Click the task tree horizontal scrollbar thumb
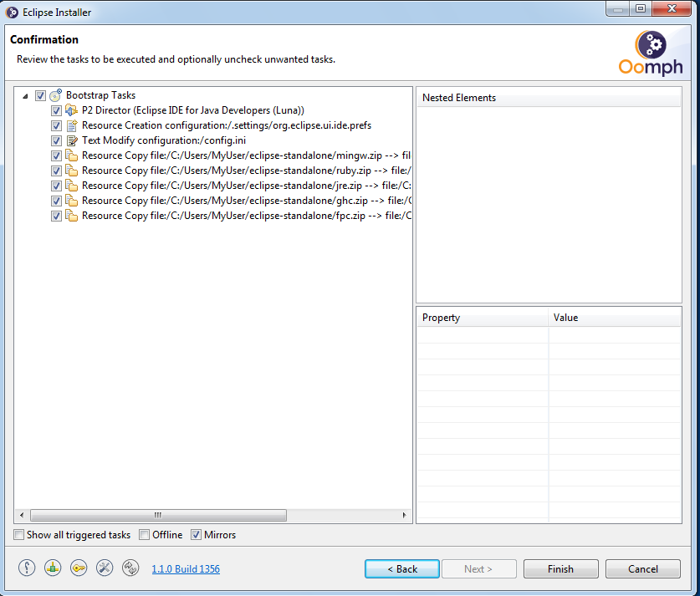 [x=158, y=515]
